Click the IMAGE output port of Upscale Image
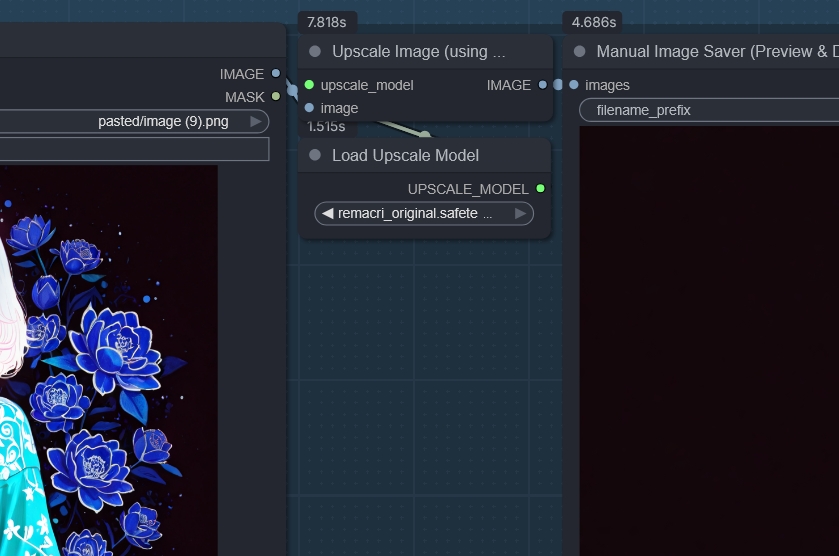The width and height of the screenshot is (839, 556). (542, 85)
